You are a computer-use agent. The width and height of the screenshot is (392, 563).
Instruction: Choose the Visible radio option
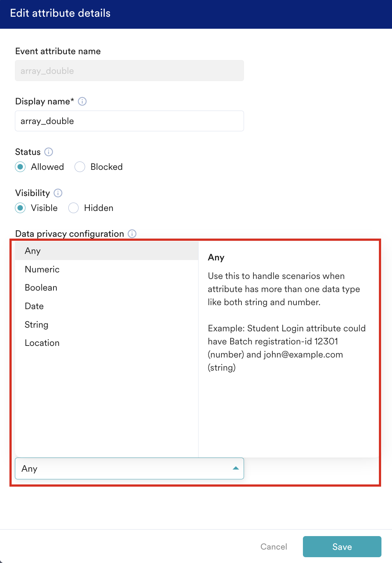[x=20, y=208]
